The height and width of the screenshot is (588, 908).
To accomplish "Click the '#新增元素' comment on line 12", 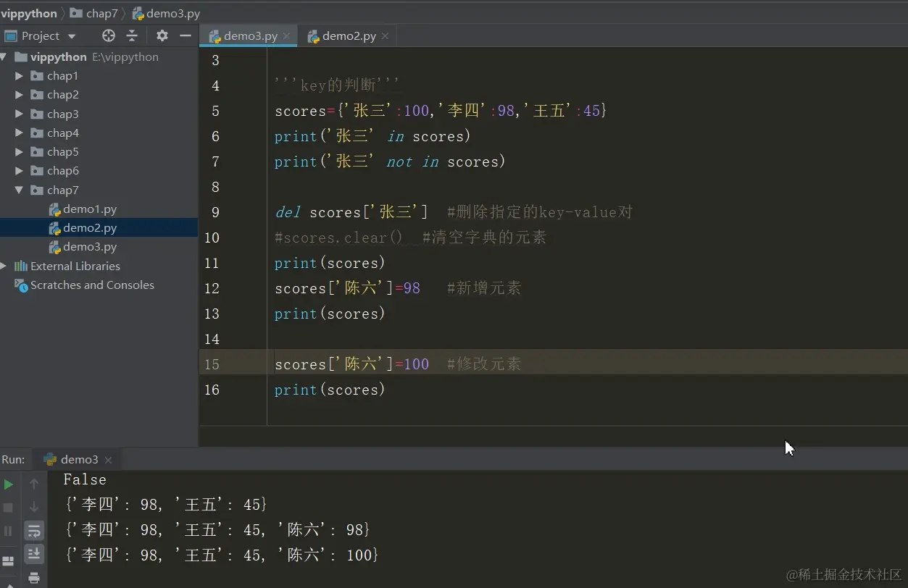I will pyautogui.click(x=484, y=288).
